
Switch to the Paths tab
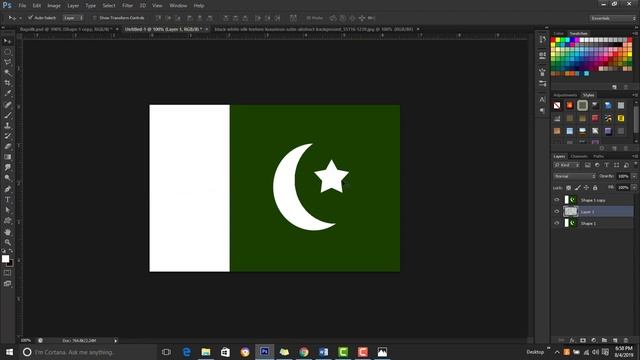[598, 156]
